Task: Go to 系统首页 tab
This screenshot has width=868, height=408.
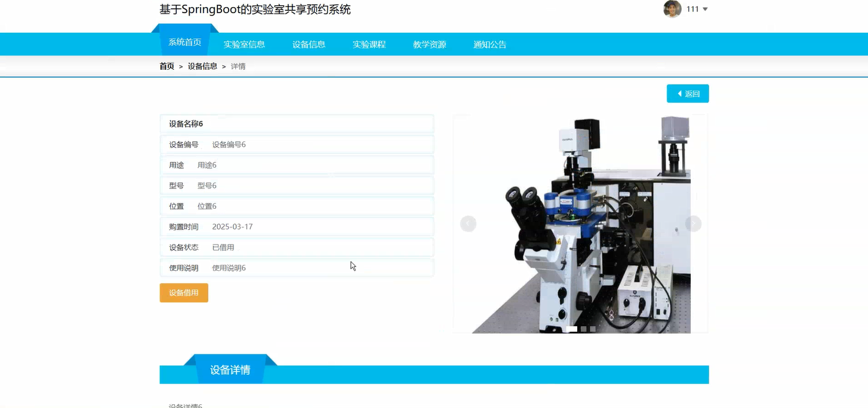Action: tap(185, 42)
